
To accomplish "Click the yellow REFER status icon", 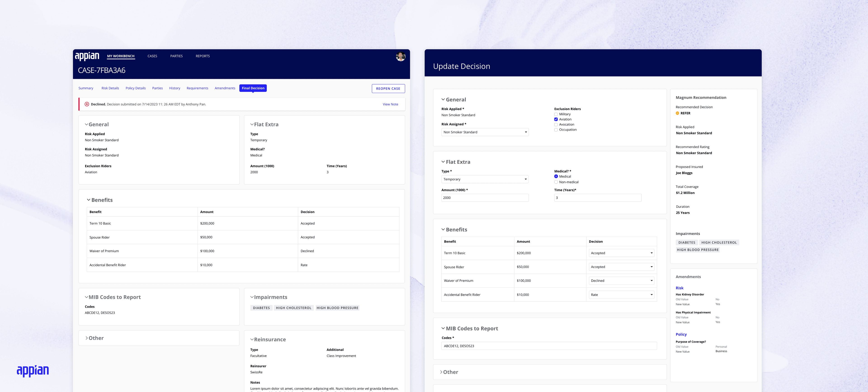I will pyautogui.click(x=677, y=113).
